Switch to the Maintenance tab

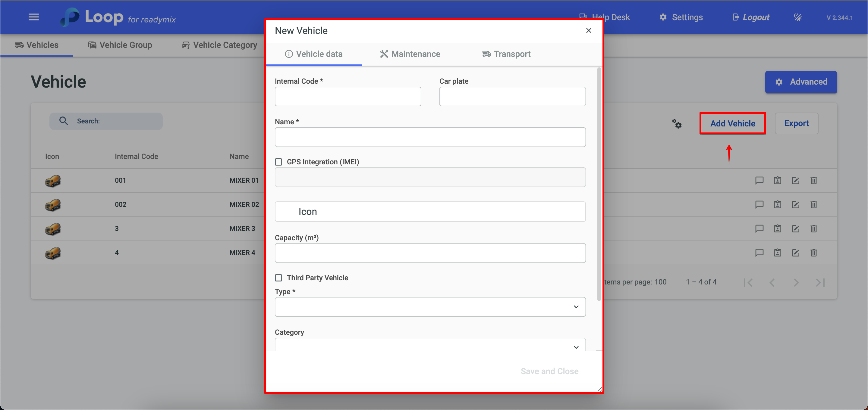pyautogui.click(x=410, y=54)
